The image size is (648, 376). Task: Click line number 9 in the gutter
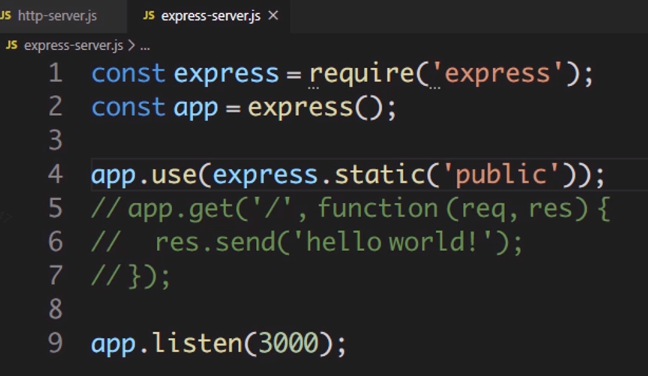(55, 343)
